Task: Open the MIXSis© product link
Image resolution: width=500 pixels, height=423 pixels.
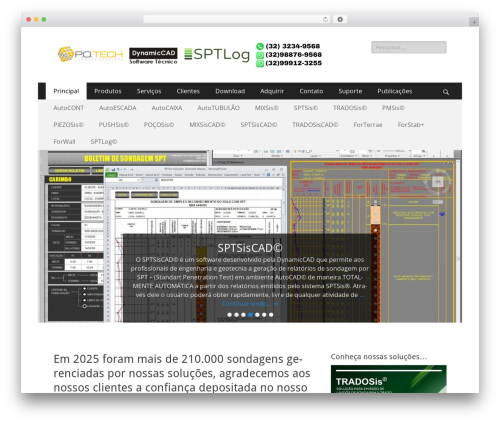Action: click(267, 108)
